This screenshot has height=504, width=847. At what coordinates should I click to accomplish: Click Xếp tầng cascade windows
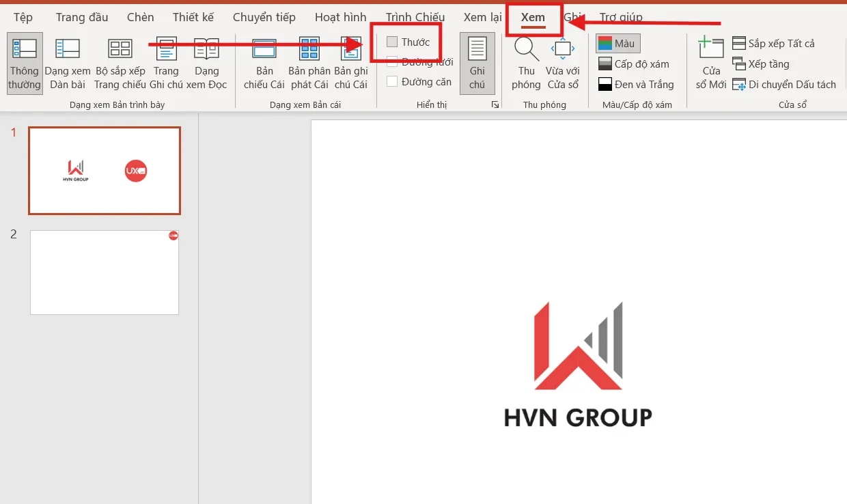[x=761, y=64]
